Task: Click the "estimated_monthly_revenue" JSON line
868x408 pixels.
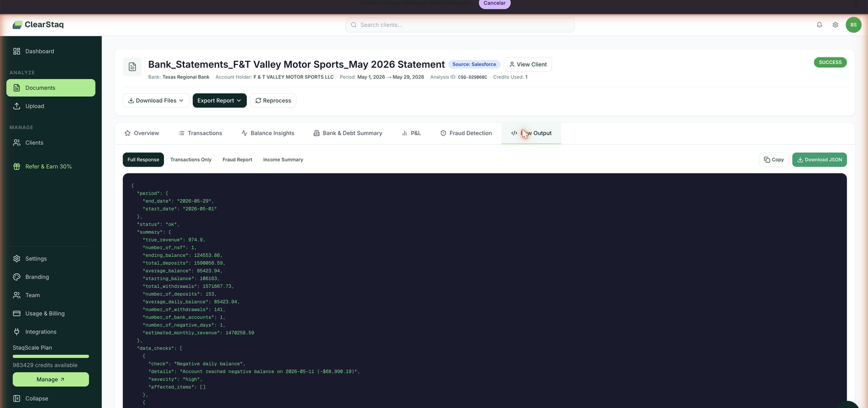Action: click(x=199, y=333)
